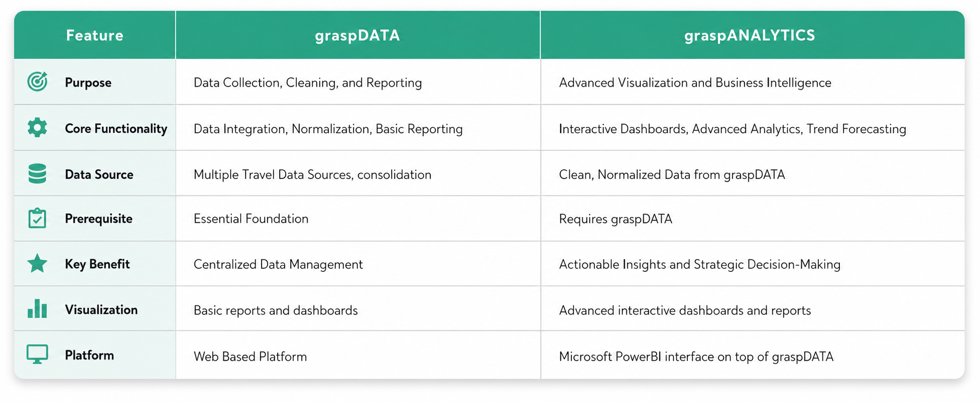Click the star icon for Key Benefit
Viewport: 980px width, 402px height.
click(38, 263)
